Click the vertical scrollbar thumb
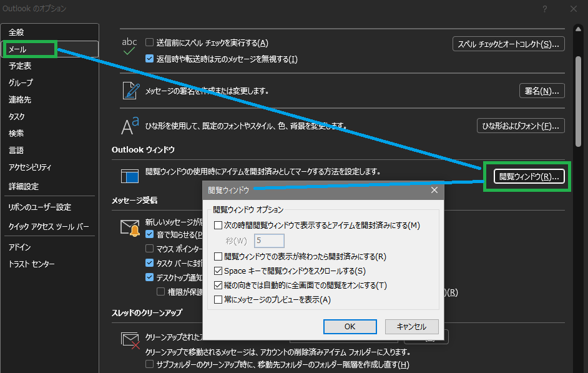Viewport: 588px width, 373px height. [578, 101]
